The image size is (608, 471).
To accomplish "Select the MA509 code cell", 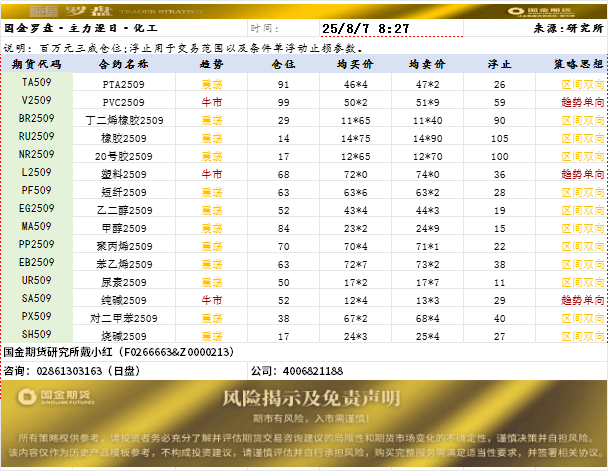I will point(36,226).
